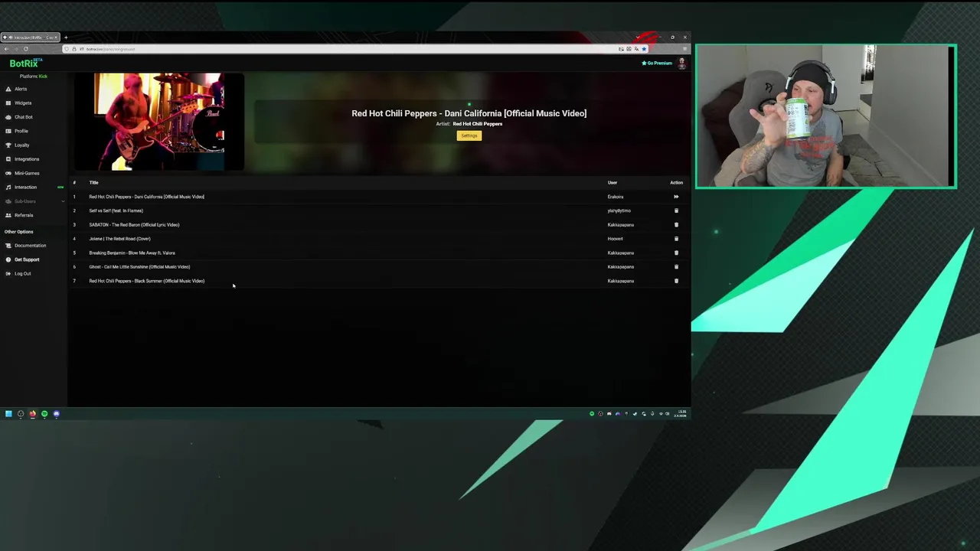Click the Windows Start button

[x=8, y=414]
